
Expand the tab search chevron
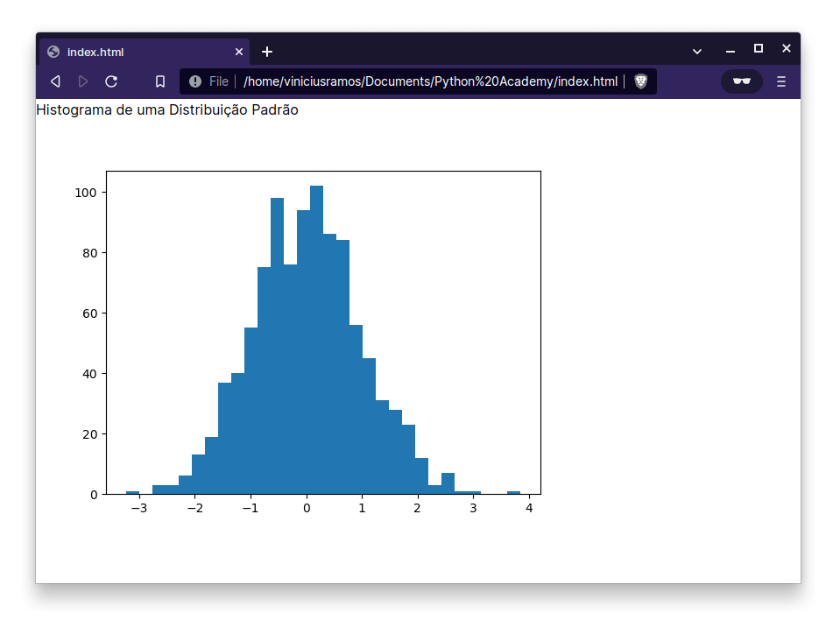pos(697,52)
